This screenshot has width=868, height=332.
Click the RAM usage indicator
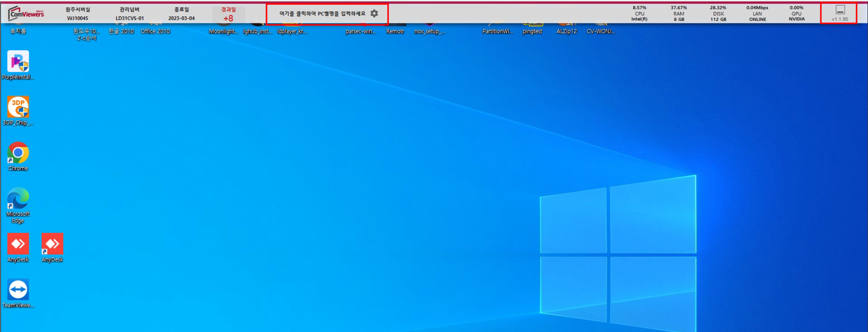point(678,13)
